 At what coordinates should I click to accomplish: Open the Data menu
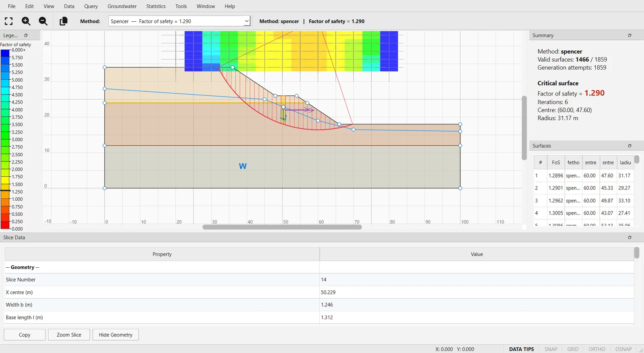click(69, 6)
